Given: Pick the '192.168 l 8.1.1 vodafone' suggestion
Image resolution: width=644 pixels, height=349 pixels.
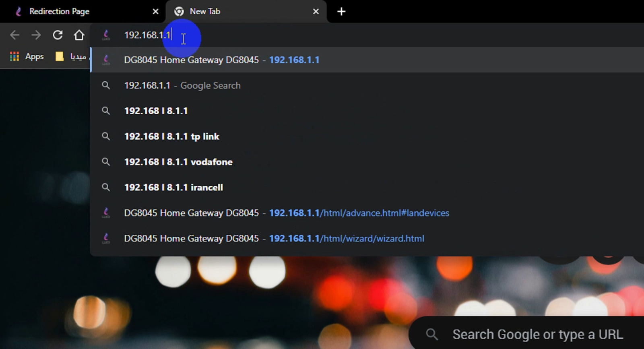Looking at the screenshot, I should pyautogui.click(x=367, y=162).
